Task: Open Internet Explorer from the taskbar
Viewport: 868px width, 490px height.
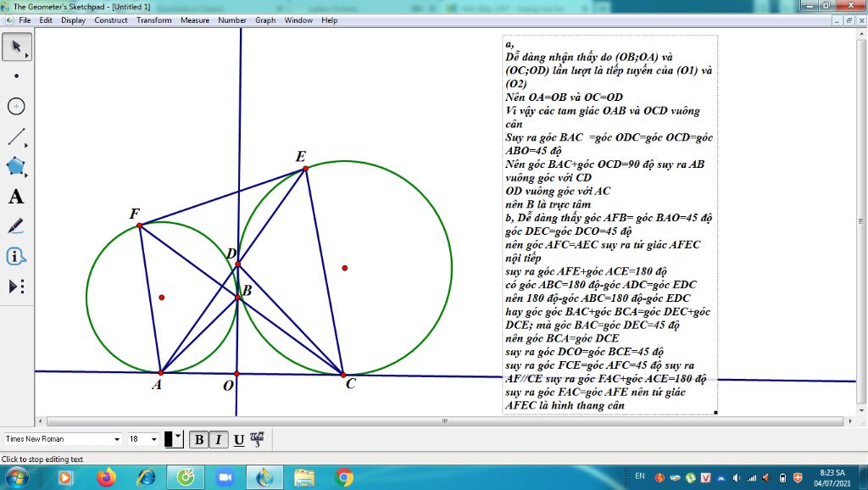Action: pyautogui.click(x=146, y=477)
